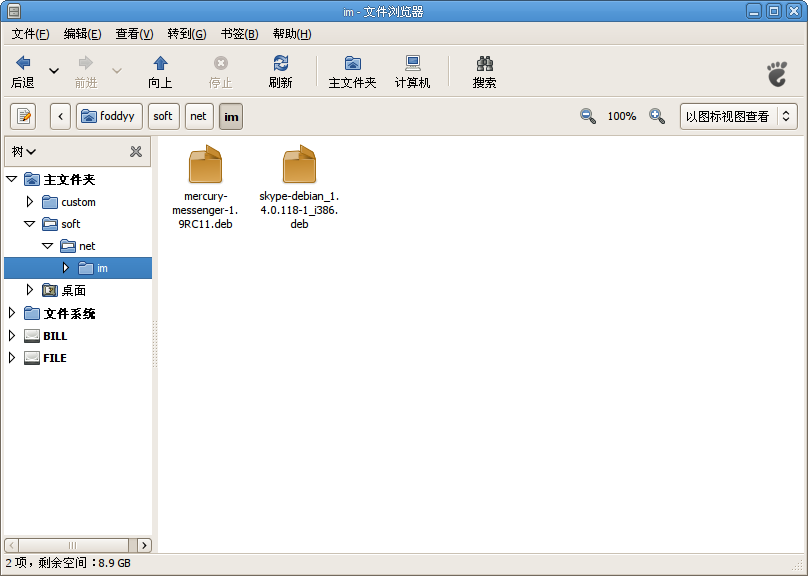Expand the 桌面 tree node

click(30, 290)
